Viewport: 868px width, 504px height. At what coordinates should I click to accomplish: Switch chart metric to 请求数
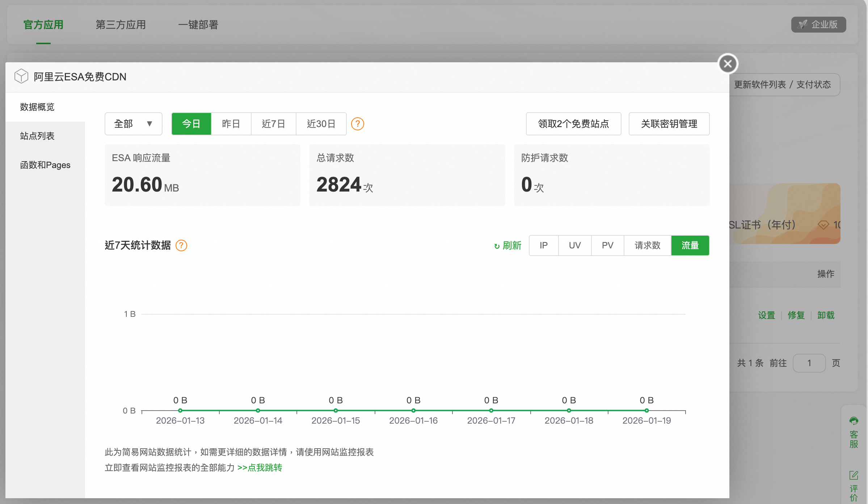point(647,245)
